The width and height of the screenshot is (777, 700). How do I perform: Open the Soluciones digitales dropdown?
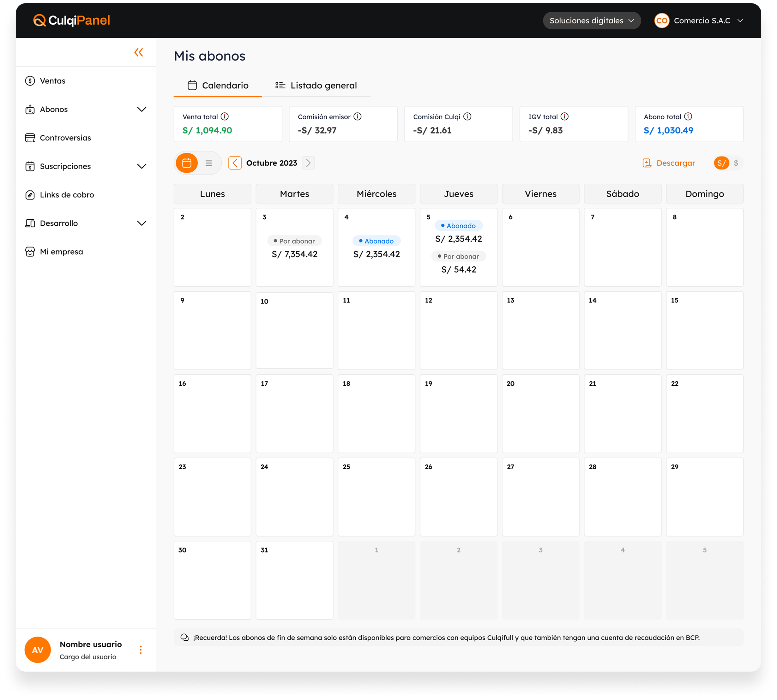[x=592, y=21]
